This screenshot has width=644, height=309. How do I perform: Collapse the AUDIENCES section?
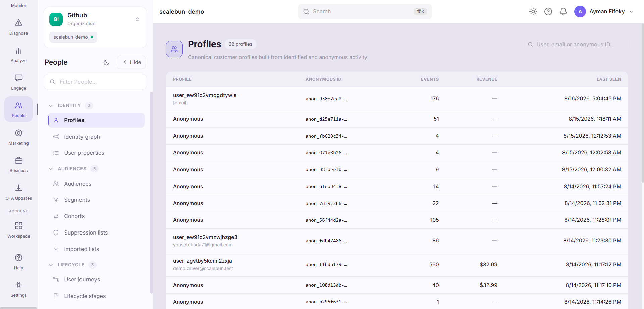[73, 169]
